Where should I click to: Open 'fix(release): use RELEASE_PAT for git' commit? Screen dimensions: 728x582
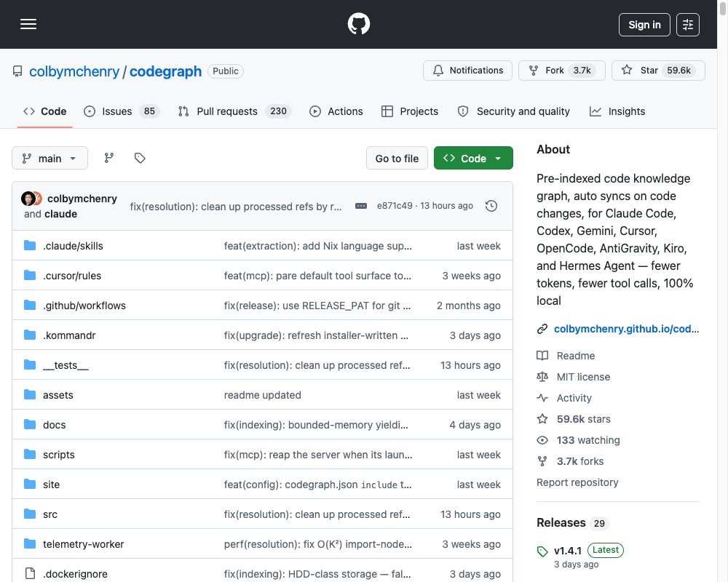pyautogui.click(x=317, y=306)
